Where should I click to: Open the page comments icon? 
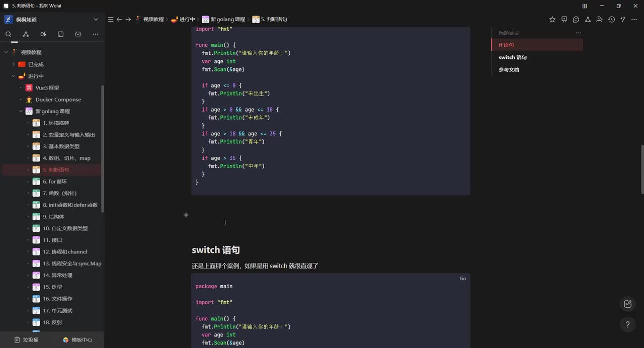576,19
